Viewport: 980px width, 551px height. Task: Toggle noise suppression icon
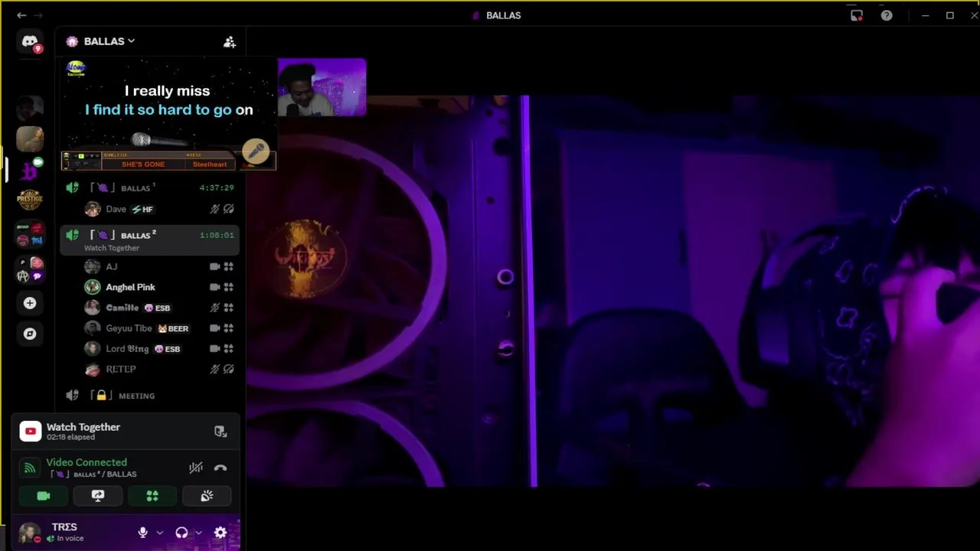196,468
